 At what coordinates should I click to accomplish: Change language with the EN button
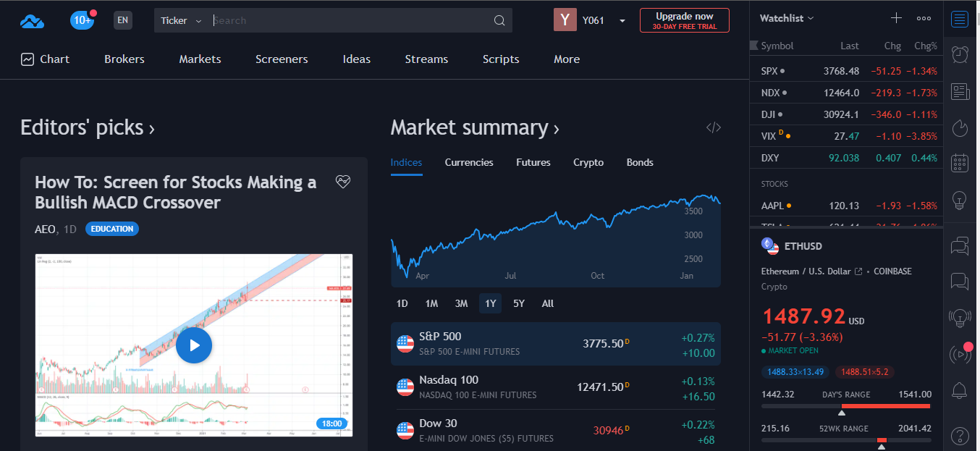point(123,20)
